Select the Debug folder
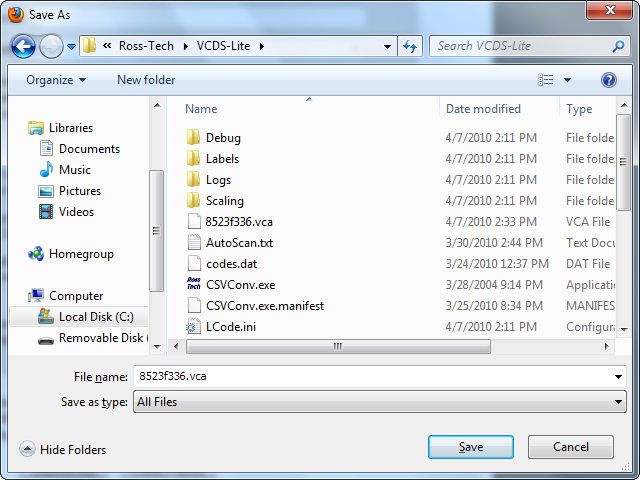Screen dimensions: 640x480 tap(223, 138)
